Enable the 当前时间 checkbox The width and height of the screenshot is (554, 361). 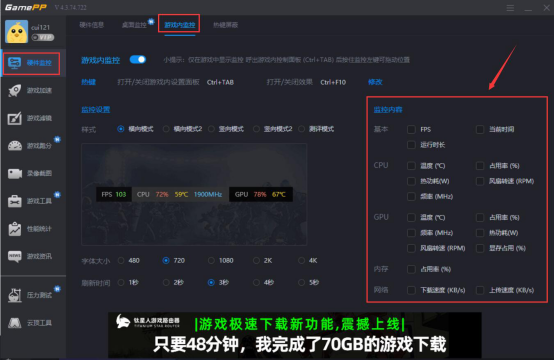click(x=480, y=130)
